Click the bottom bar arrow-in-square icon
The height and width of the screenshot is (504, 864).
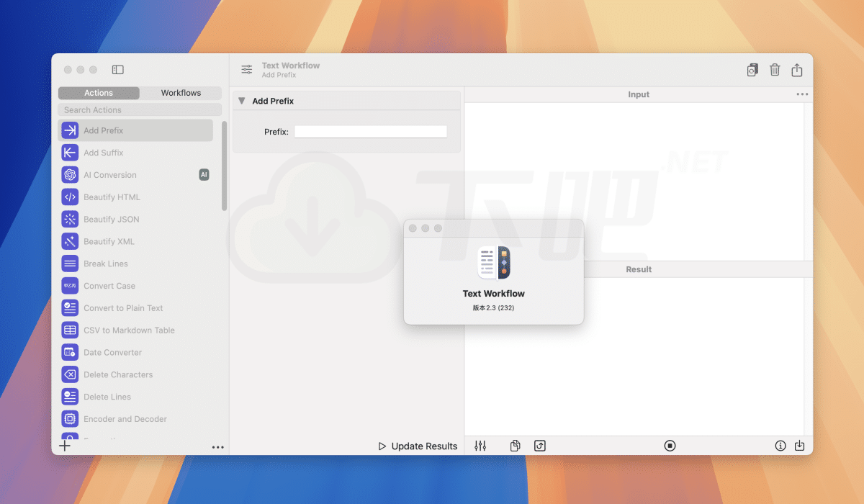pos(540,446)
